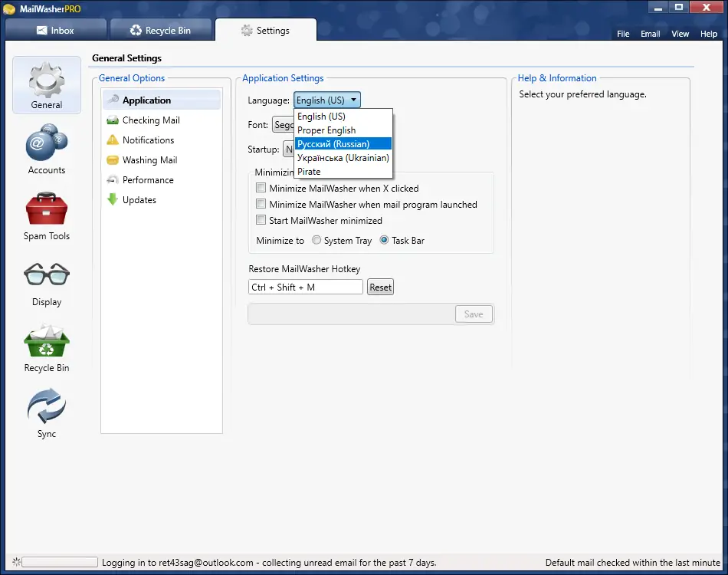Select Application in General Options
Image resolution: width=728 pixels, height=575 pixels.
tap(162, 100)
